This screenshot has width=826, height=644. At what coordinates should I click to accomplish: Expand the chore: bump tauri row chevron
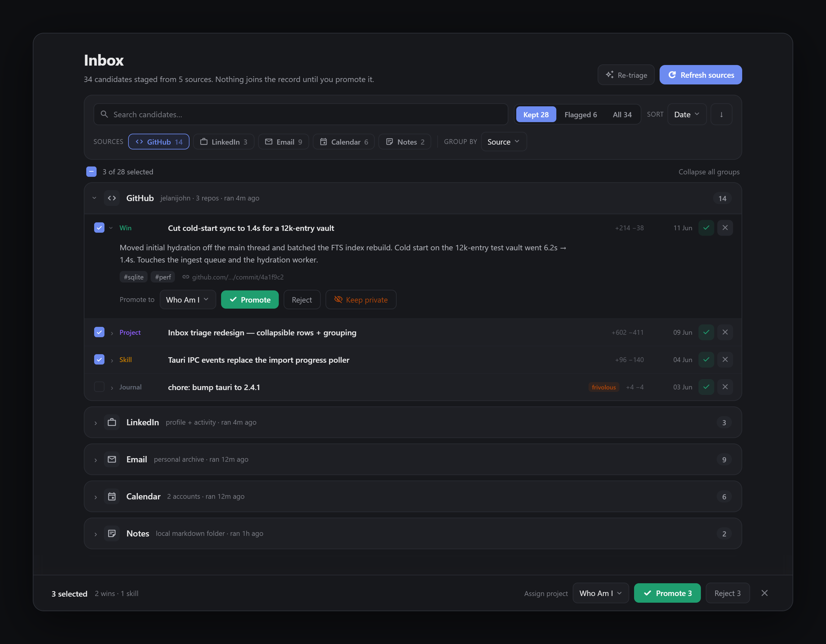point(112,387)
